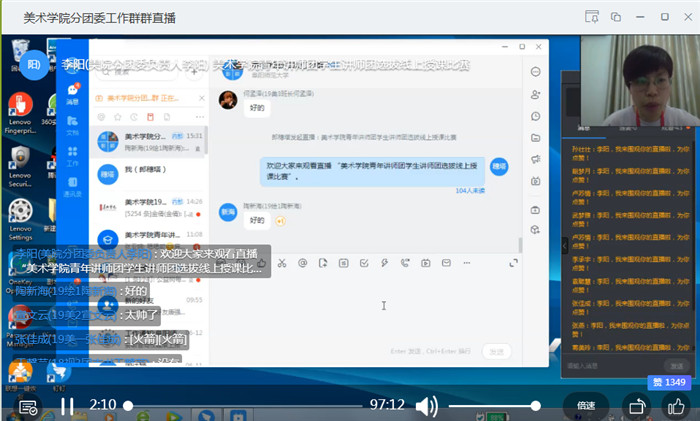The image size is (700, 421).
Task: Open the 消息 messages tab in sidebar
Action: pos(73,94)
